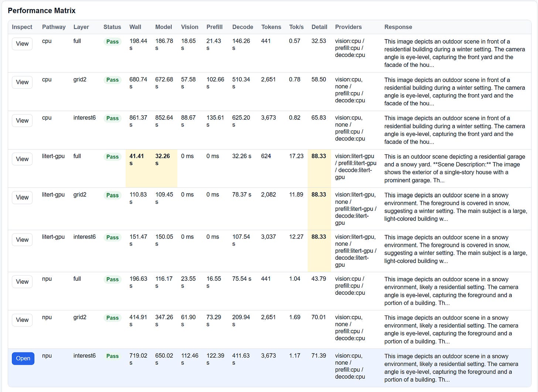Viewport: 538px width, 392px height.
Task: Click detail score 65.83
Action: 319,118
